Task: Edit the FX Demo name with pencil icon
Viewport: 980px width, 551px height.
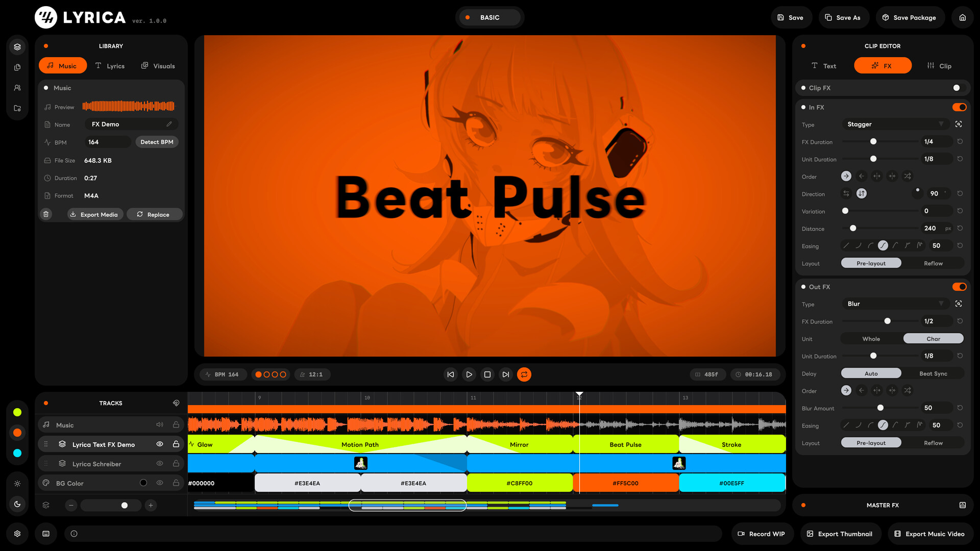Action: pos(169,124)
